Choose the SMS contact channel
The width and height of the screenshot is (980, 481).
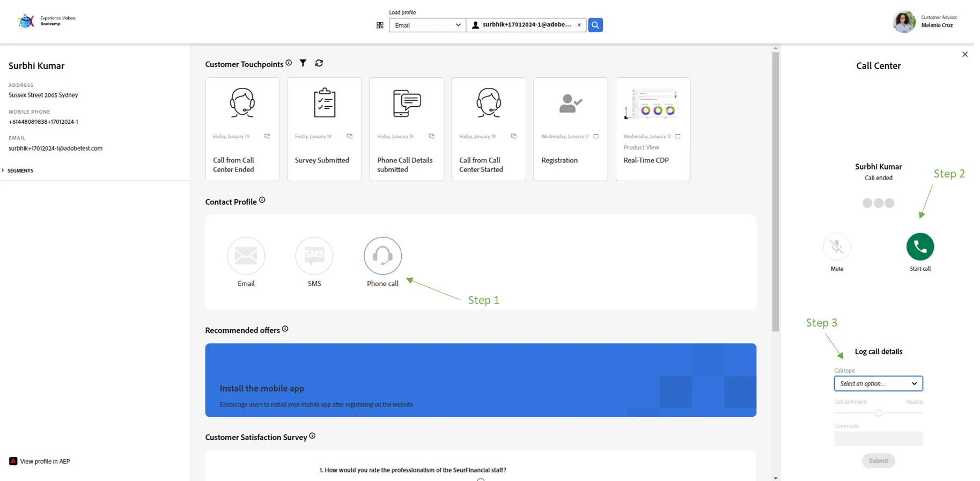coord(314,256)
